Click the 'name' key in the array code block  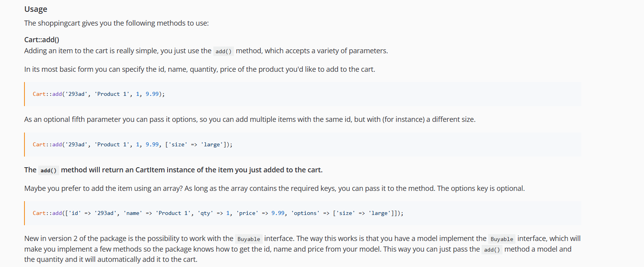[x=133, y=213]
